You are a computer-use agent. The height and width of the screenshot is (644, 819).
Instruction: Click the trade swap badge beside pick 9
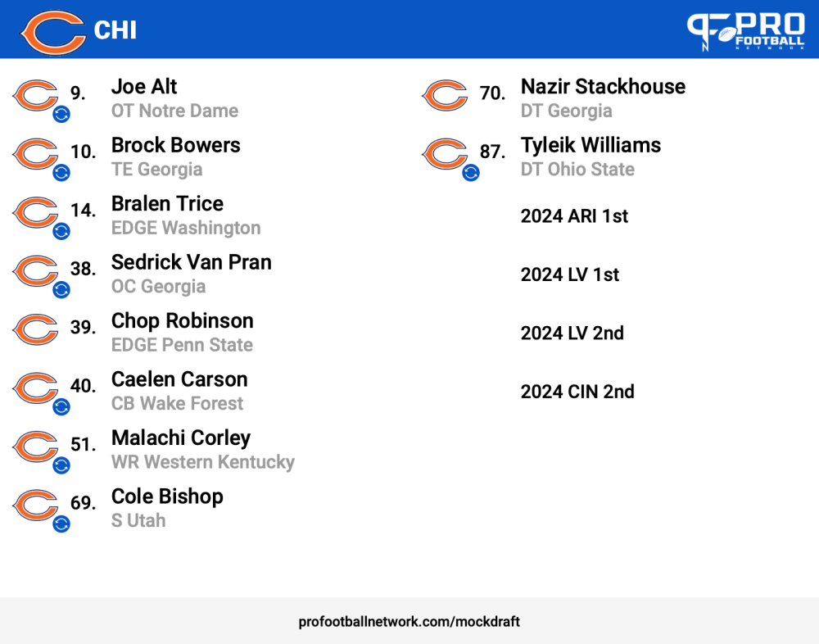click(61, 114)
